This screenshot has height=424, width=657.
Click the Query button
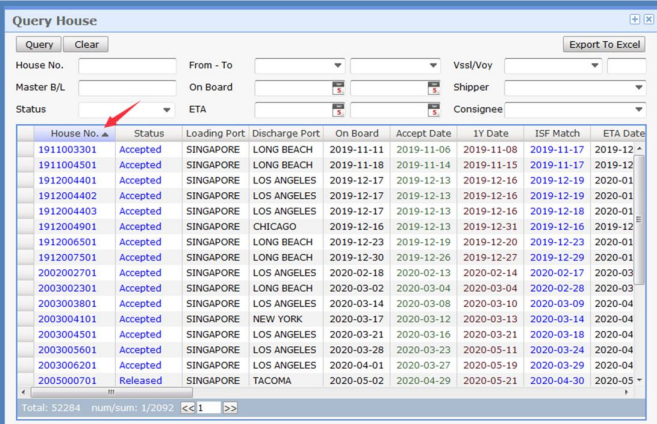click(39, 44)
